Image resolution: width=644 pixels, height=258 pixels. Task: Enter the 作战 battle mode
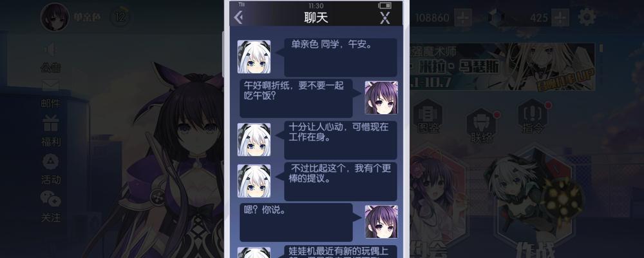click(x=534, y=202)
